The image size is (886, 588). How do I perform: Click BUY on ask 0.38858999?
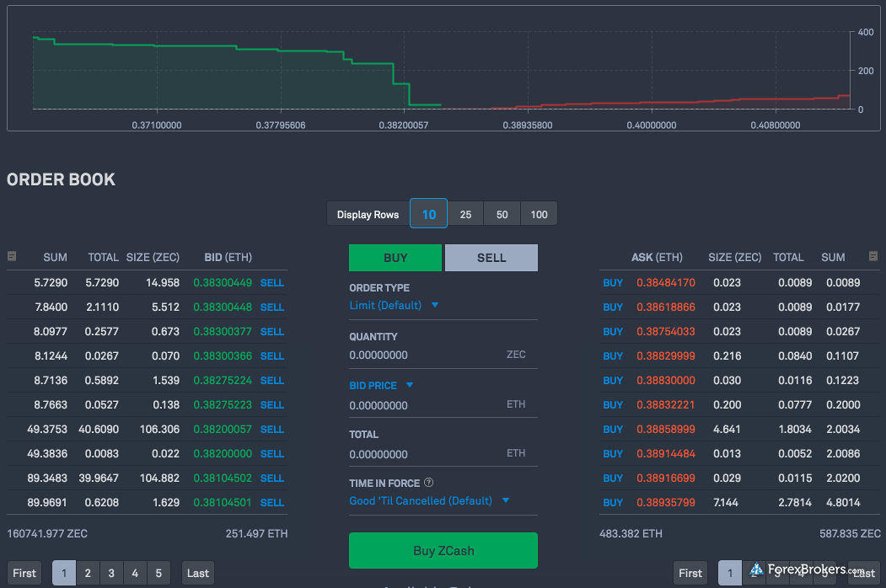pyautogui.click(x=613, y=430)
